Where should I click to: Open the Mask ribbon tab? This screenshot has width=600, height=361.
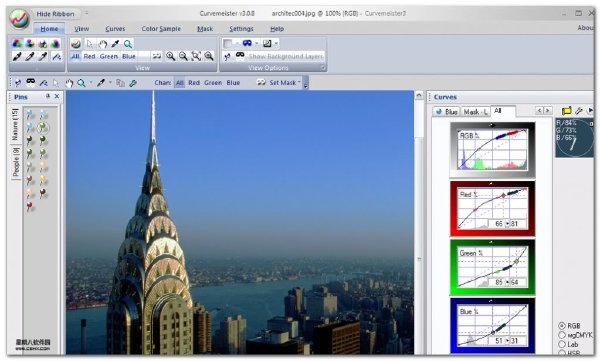205,29
